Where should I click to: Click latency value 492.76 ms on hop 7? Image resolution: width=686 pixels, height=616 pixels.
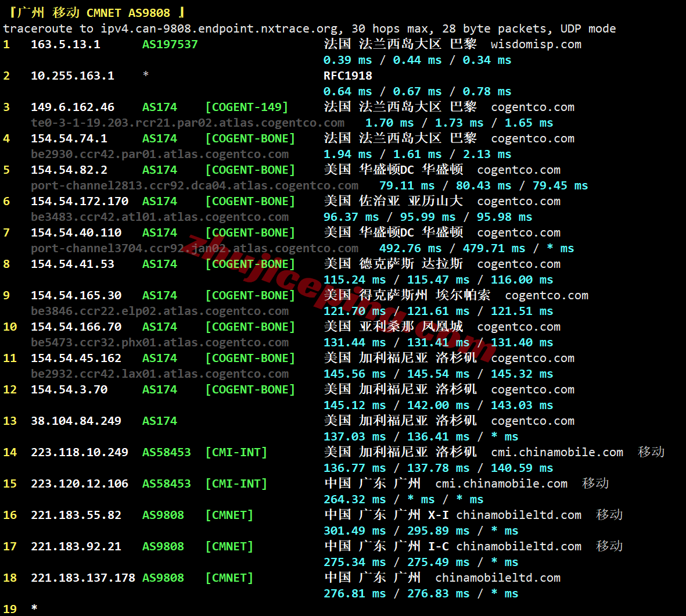(x=410, y=249)
